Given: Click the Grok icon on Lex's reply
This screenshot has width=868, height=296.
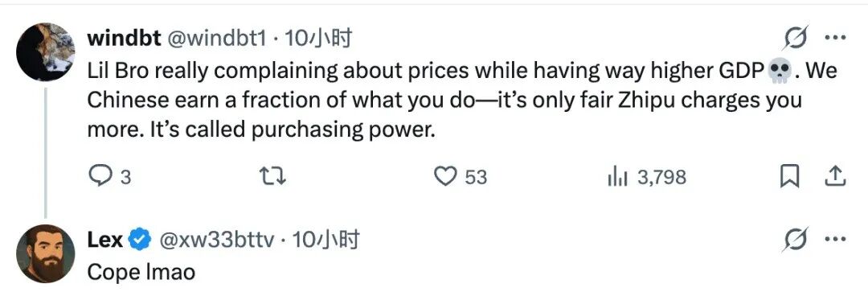Looking at the screenshot, I should 796,240.
